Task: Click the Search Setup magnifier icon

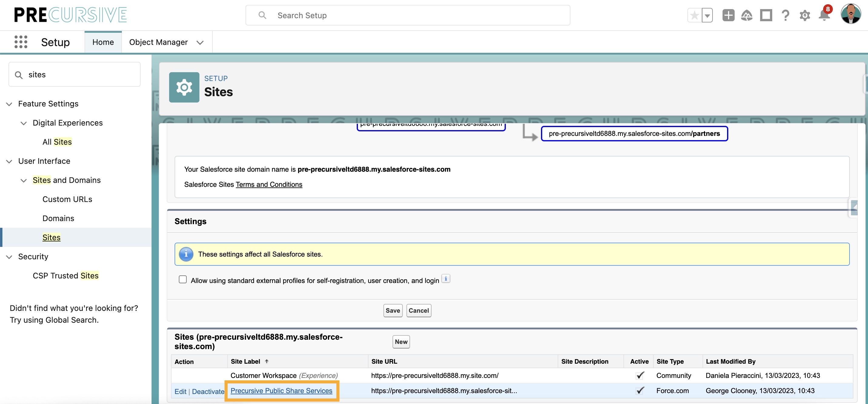Action: (x=262, y=15)
